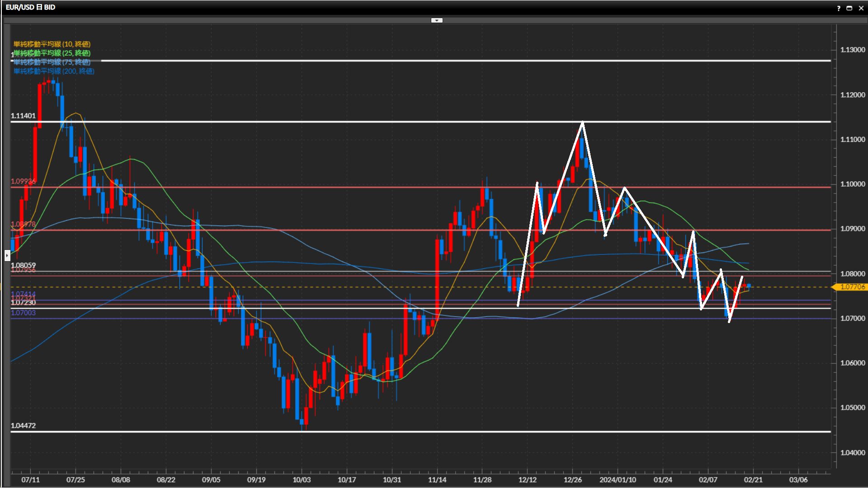Select the blue SMA (200, 終値) label
868x488 pixels.
54,71
